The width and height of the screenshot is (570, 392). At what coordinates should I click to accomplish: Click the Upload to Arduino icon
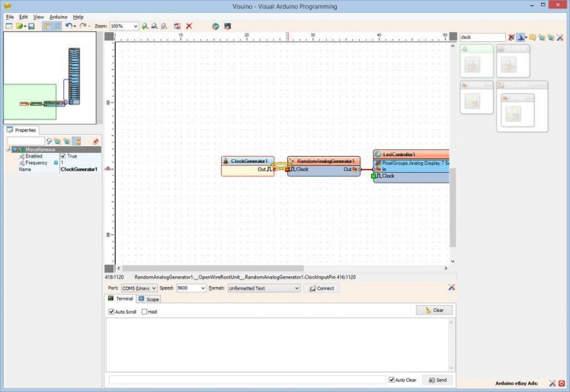tap(227, 26)
